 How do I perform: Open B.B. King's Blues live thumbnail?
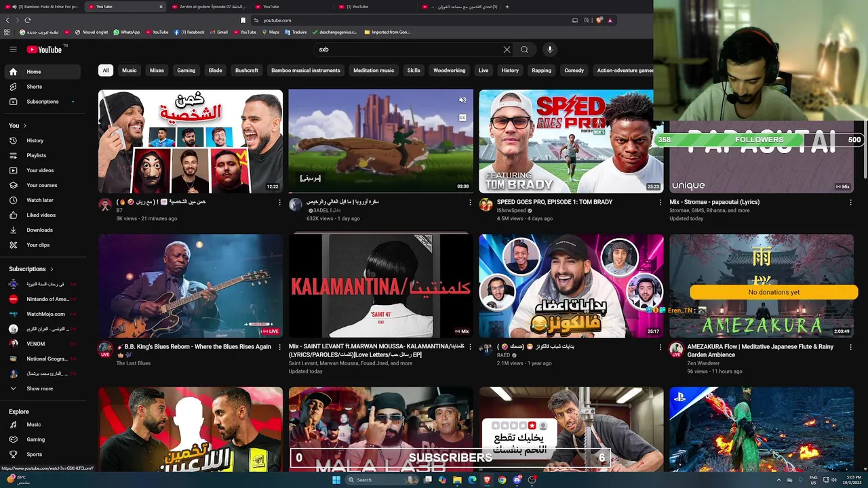click(191, 286)
